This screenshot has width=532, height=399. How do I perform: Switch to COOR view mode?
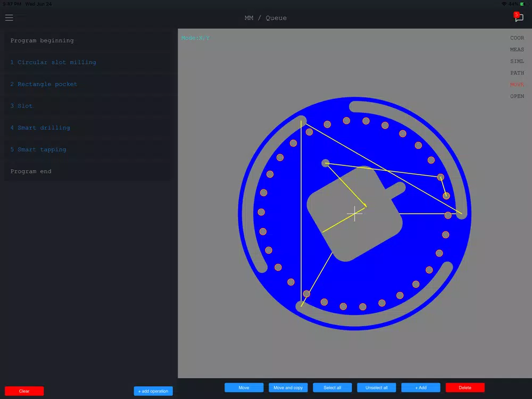click(517, 38)
